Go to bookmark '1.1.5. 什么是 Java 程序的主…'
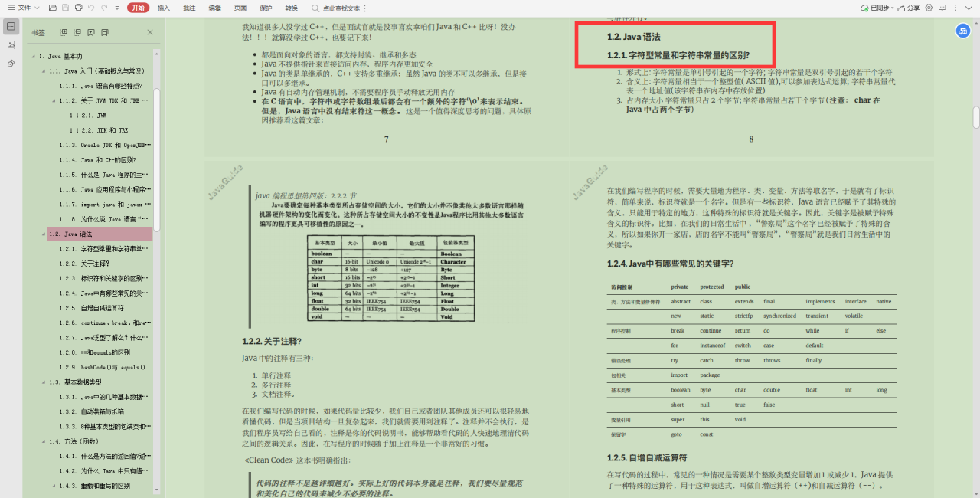The image size is (980, 498). 105,175
